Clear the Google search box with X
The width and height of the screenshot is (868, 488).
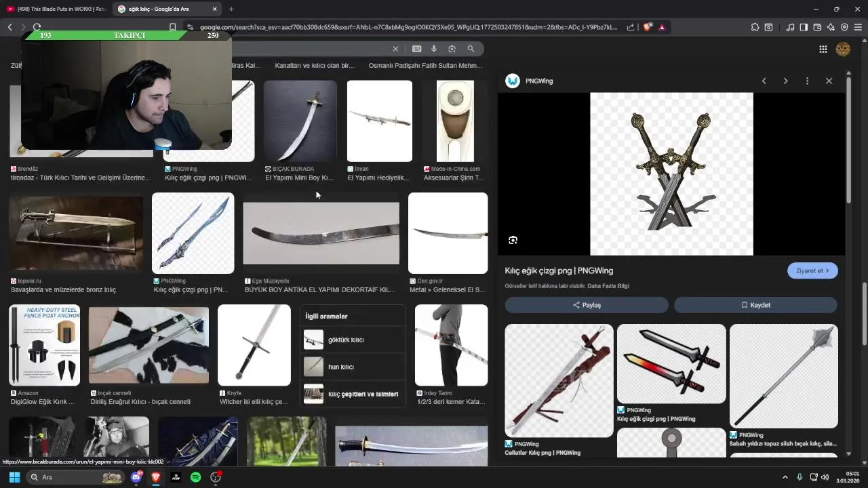(395, 49)
